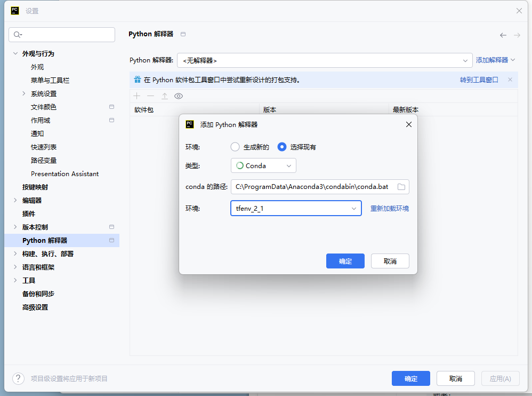
Task: Select the 选择现有 radio button
Action: coord(281,147)
